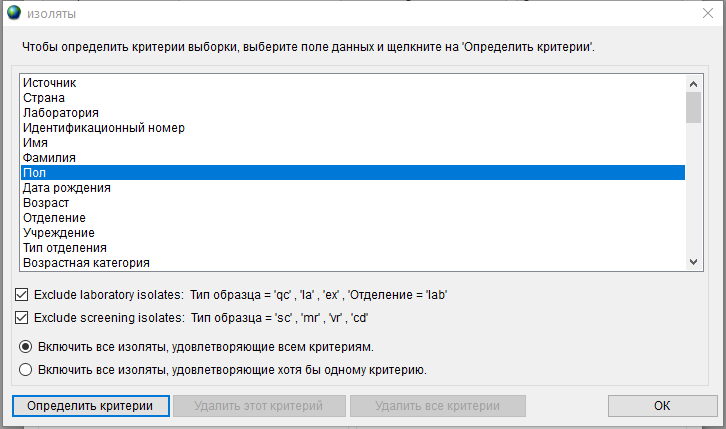
Task: Choose Дата рождения in the list
Action: point(353,188)
